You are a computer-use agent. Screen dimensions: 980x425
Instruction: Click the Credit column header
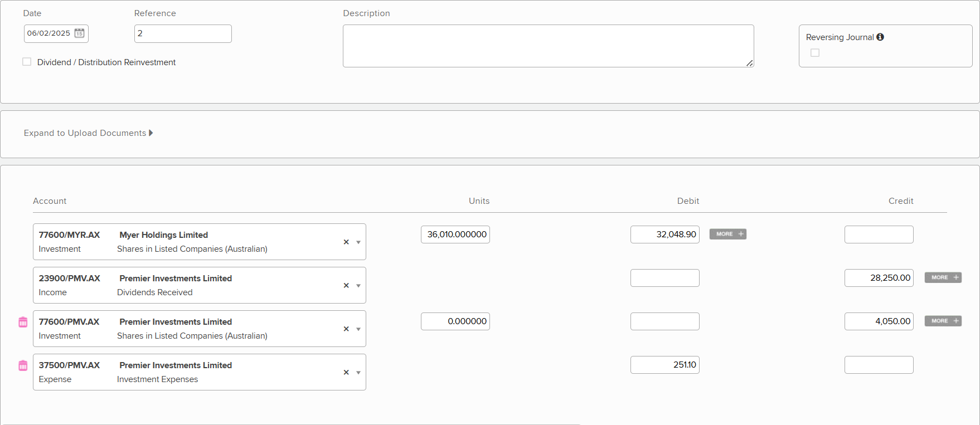[901, 201]
